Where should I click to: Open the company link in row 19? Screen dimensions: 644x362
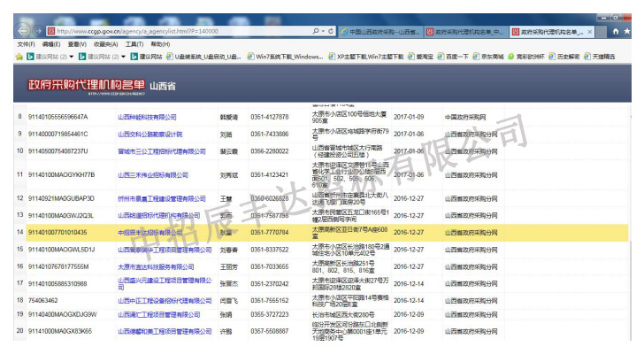click(158, 315)
